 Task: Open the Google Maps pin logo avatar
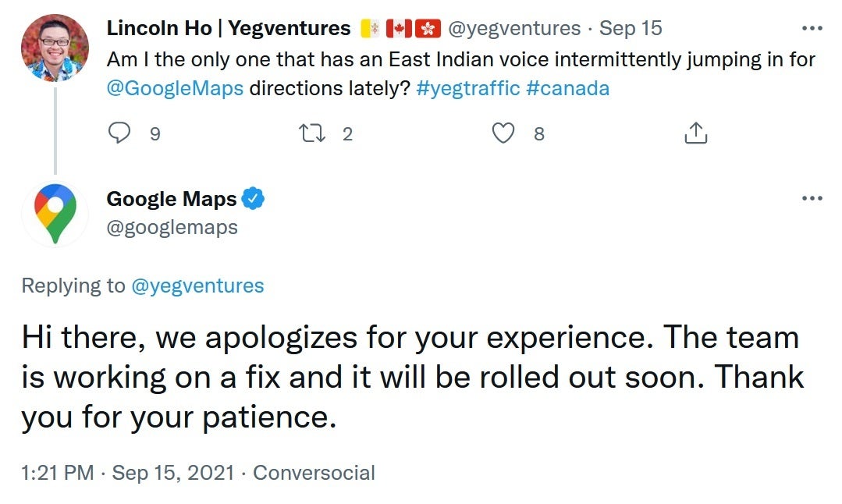55,214
